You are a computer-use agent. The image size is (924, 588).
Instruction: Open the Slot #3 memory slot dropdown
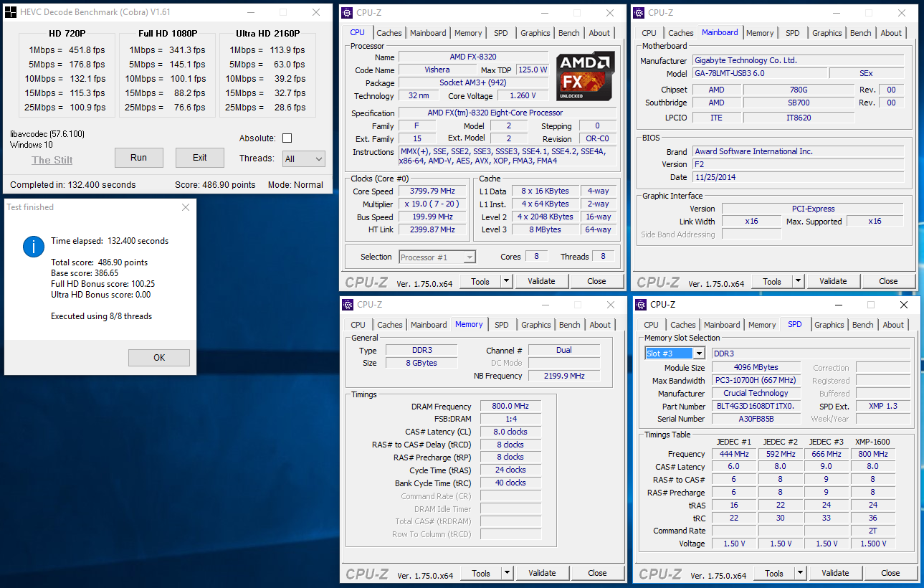[x=675, y=354]
